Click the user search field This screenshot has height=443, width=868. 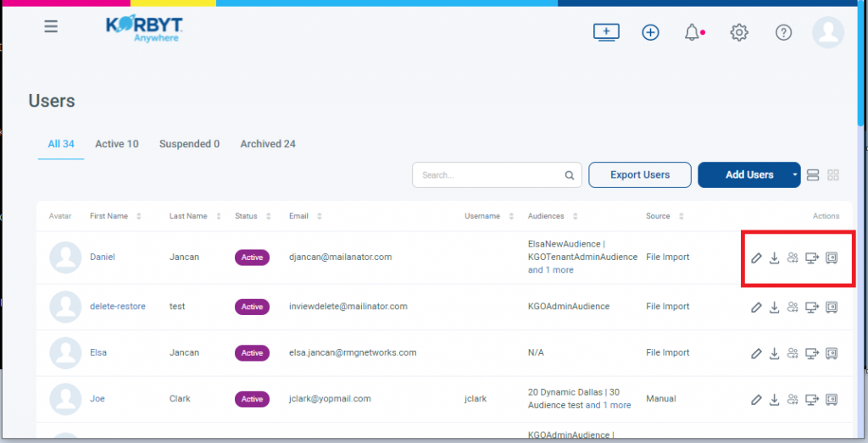pyautogui.click(x=490, y=175)
